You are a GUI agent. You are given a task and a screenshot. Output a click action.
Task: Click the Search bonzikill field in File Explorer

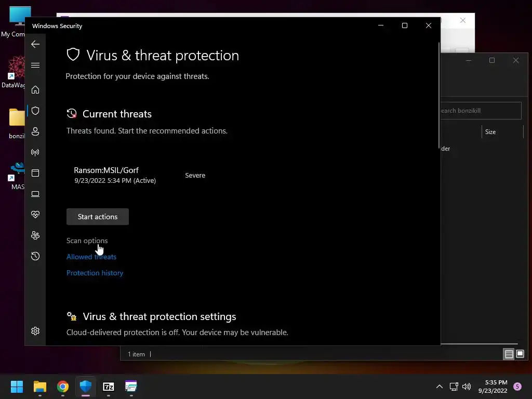pyautogui.click(x=481, y=111)
